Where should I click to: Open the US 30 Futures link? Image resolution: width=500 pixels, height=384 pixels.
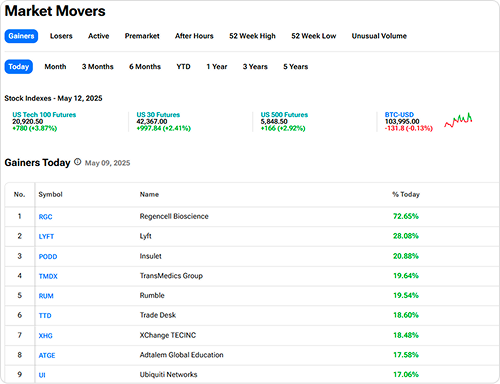coord(158,115)
